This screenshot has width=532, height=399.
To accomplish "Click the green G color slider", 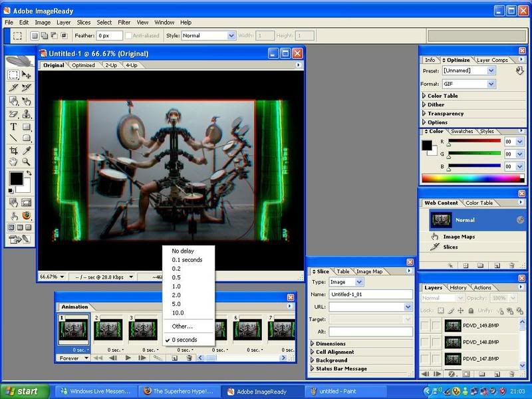I will pyautogui.click(x=474, y=154).
